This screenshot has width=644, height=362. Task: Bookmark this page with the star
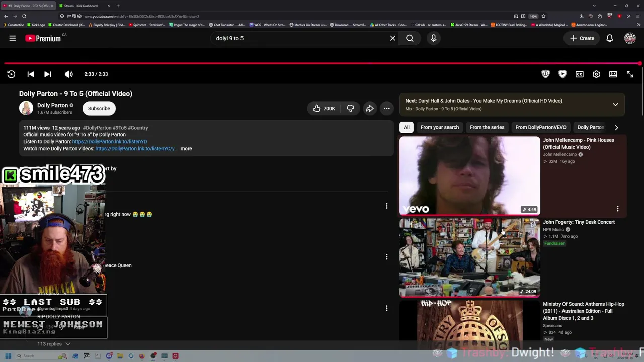pyautogui.click(x=543, y=16)
